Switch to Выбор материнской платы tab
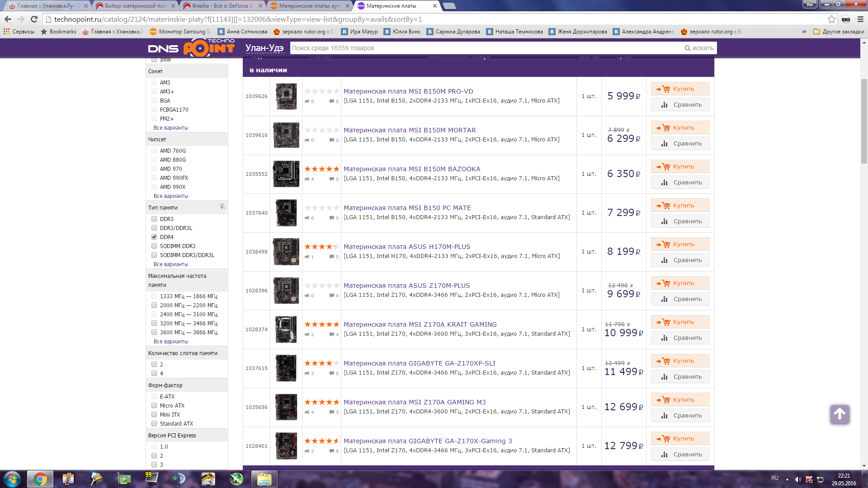868x488 pixels. pos(135,6)
